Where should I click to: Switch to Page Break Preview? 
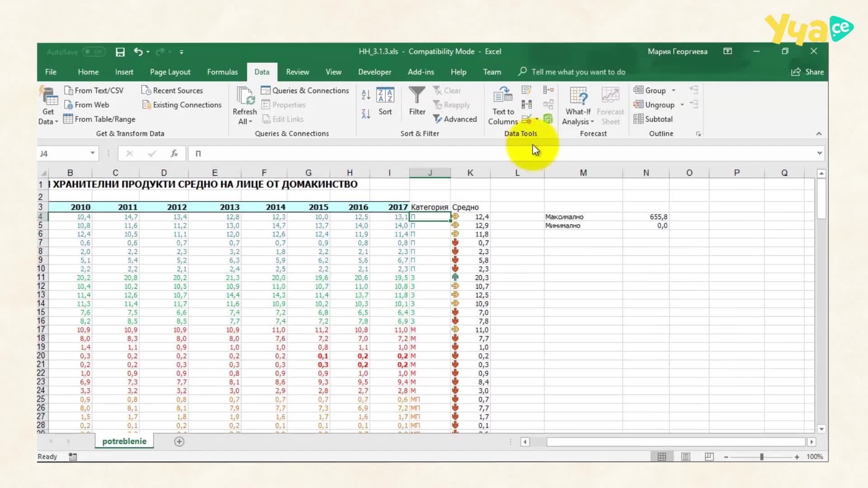pyautogui.click(x=709, y=457)
